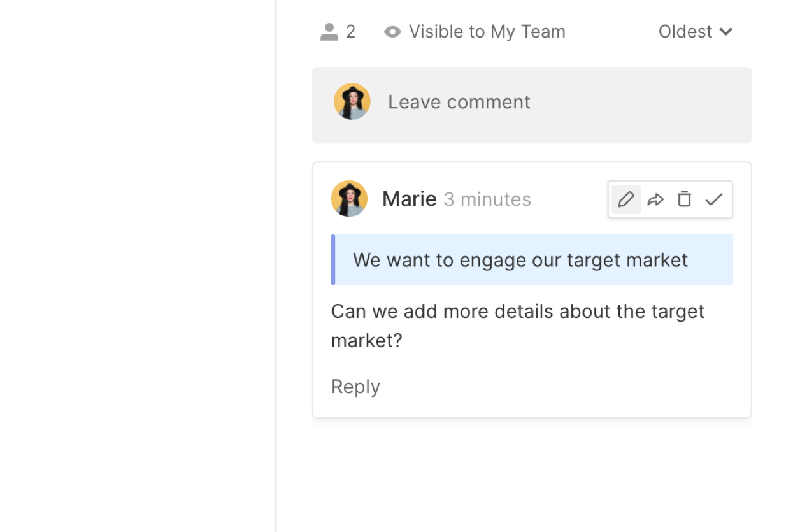The height and width of the screenshot is (532, 786).
Task: Click the participants person icon
Action: (329, 32)
